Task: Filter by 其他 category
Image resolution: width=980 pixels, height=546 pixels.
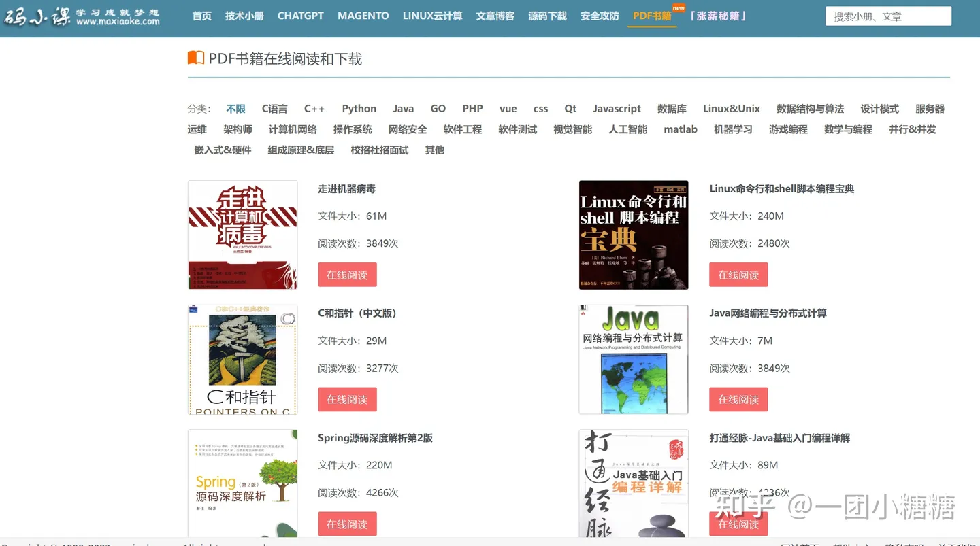Action: 435,150
